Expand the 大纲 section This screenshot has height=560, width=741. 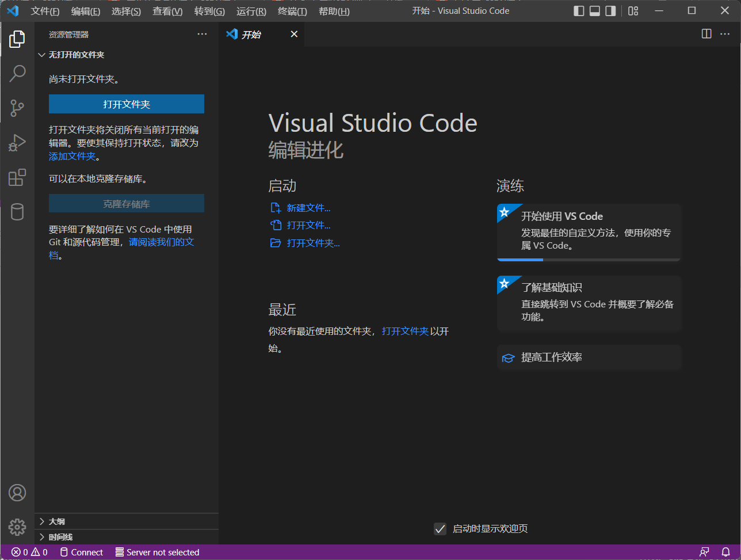point(127,521)
